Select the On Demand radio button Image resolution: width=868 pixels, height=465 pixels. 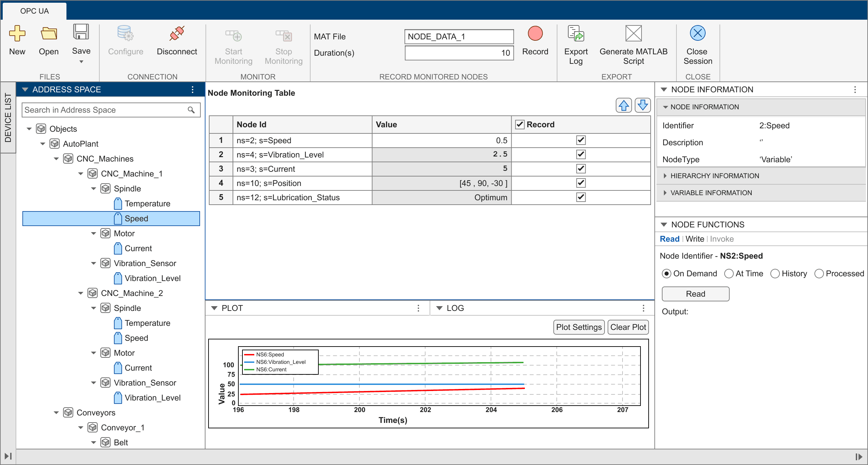click(666, 274)
